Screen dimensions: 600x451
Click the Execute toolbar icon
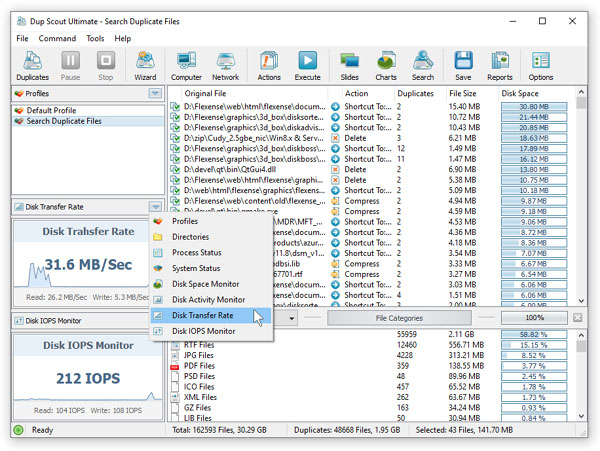[x=307, y=65]
